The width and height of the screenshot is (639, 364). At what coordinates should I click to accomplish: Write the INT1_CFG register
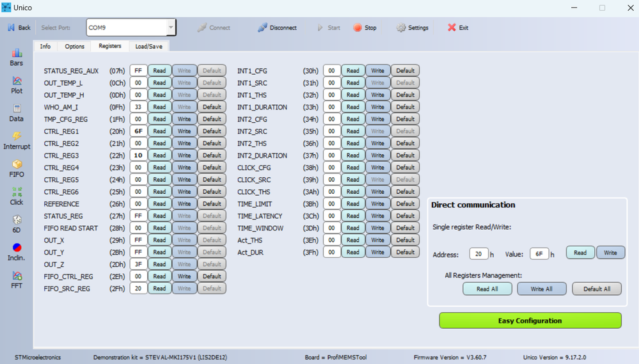coord(378,70)
